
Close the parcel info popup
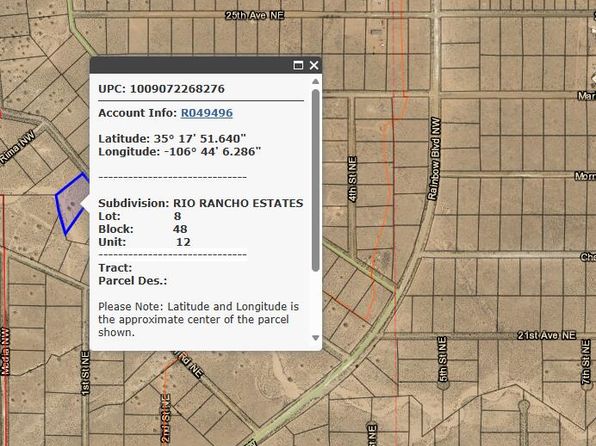(314, 65)
